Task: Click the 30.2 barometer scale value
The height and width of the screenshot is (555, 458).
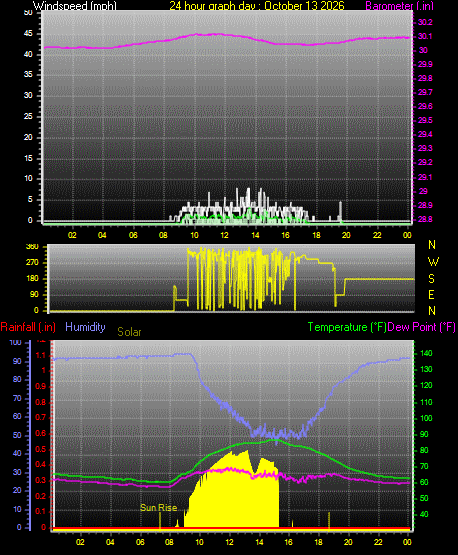Action: [425, 22]
